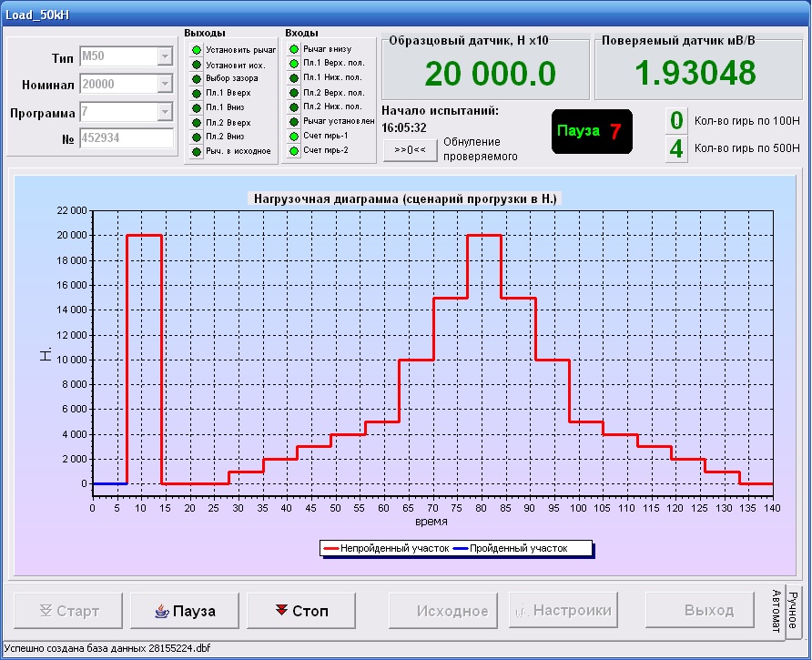Open the Программа dropdown
The image size is (812, 660).
click(165, 112)
